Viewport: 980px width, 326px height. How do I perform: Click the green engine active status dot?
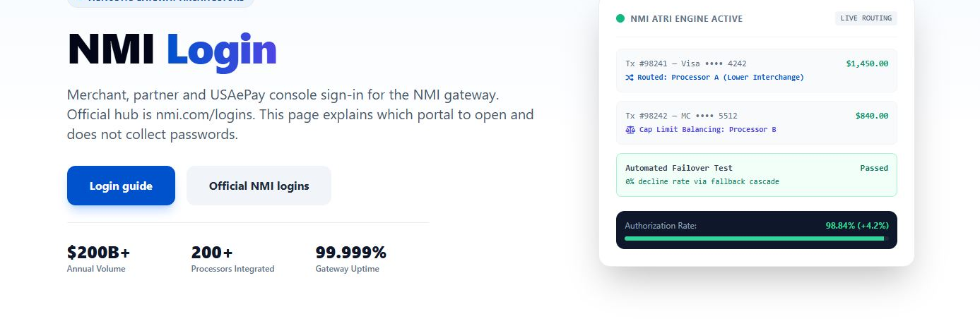[620, 18]
